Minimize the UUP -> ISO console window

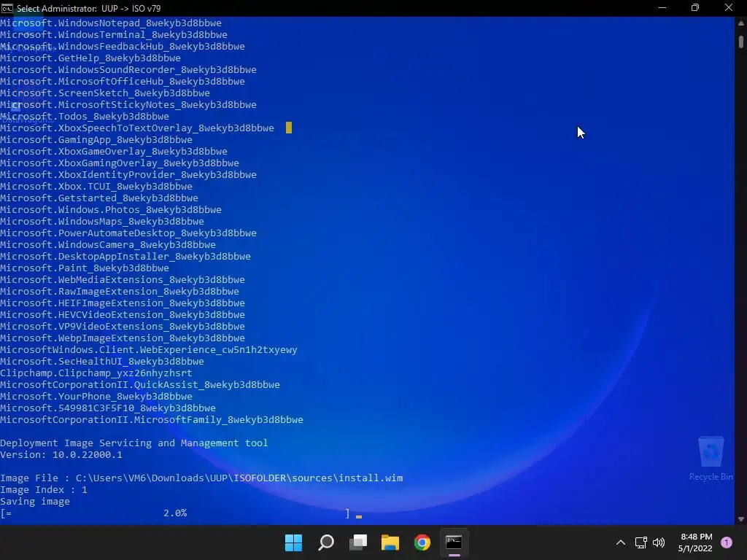click(662, 7)
